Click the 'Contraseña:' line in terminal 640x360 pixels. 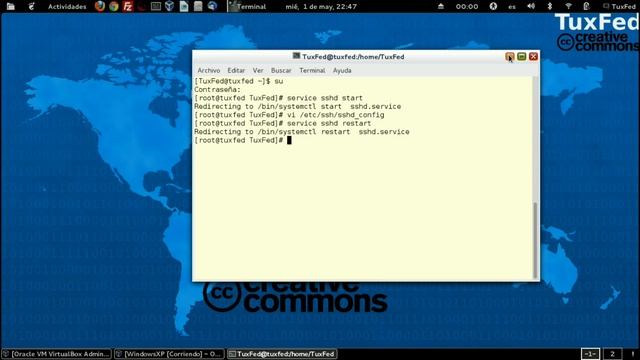pyautogui.click(x=218, y=89)
